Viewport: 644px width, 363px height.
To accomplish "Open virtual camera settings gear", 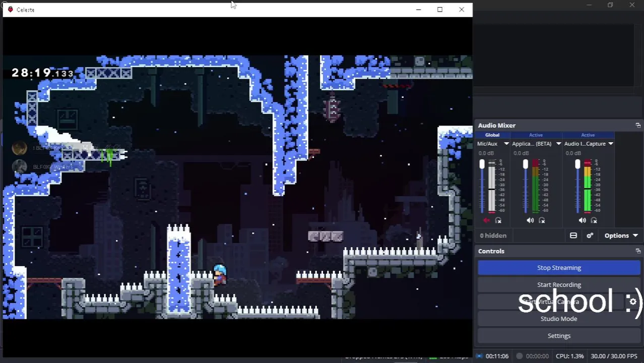I will [x=633, y=301].
